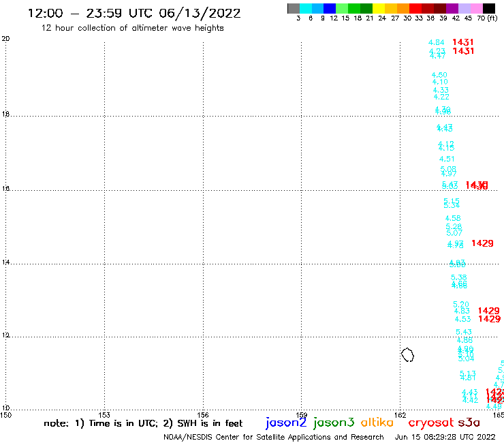This screenshot has width=504, height=443.
Task: Click the jason3 satellite label
Action: point(334,423)
